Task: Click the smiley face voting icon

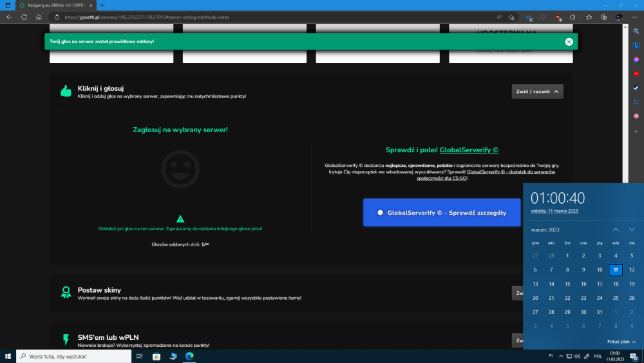Action: coord(180,169)
